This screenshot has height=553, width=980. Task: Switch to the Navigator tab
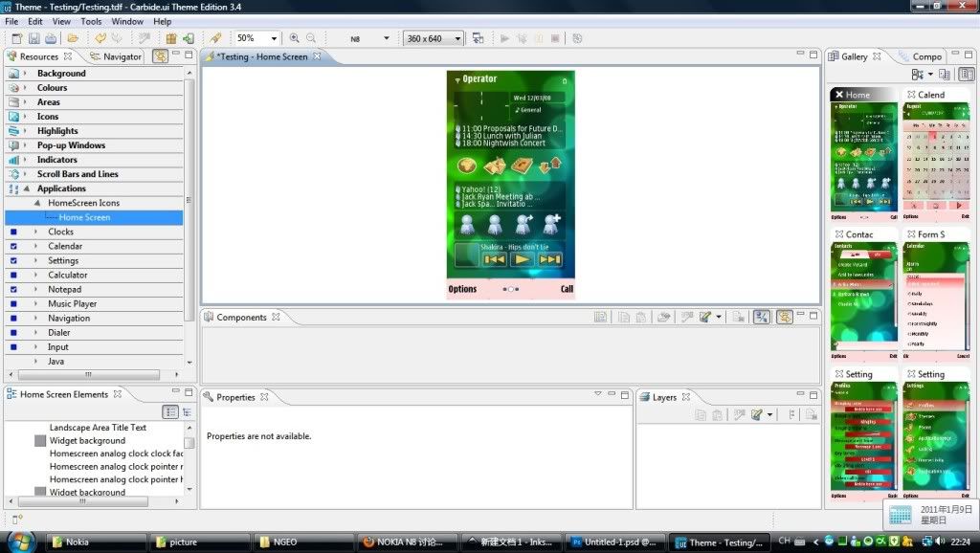point(116,56)
